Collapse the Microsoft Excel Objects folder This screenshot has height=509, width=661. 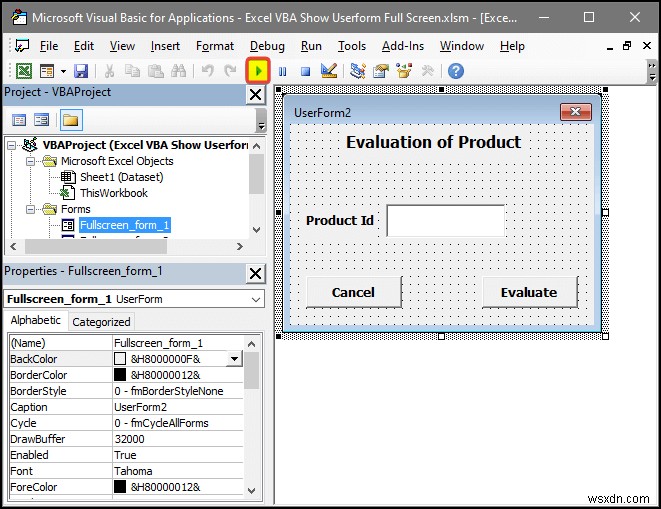[30, 162]
